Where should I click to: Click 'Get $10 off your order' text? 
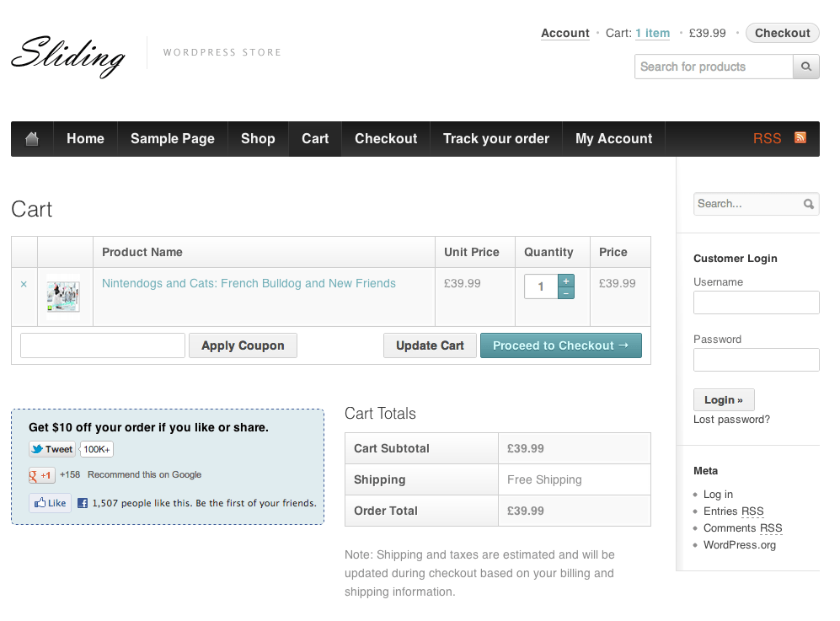(148, 427)
